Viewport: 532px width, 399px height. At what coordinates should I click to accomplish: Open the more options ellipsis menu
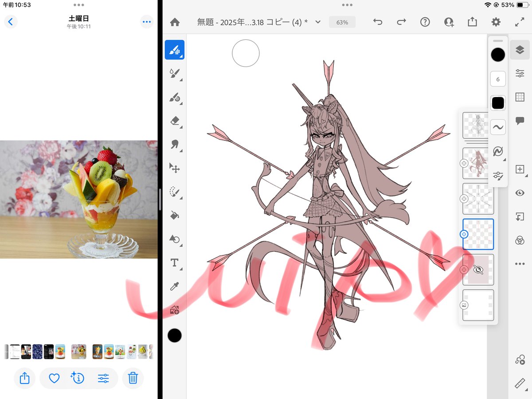tap(520, 263)
